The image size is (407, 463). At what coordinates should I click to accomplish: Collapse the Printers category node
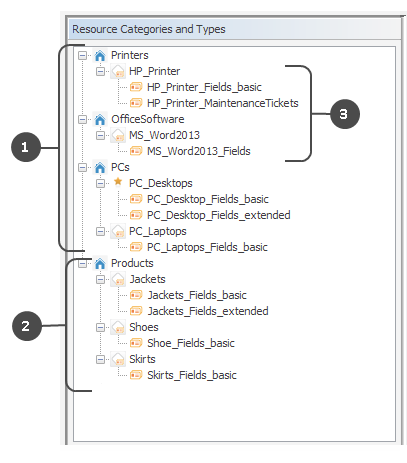pos(82,55)
